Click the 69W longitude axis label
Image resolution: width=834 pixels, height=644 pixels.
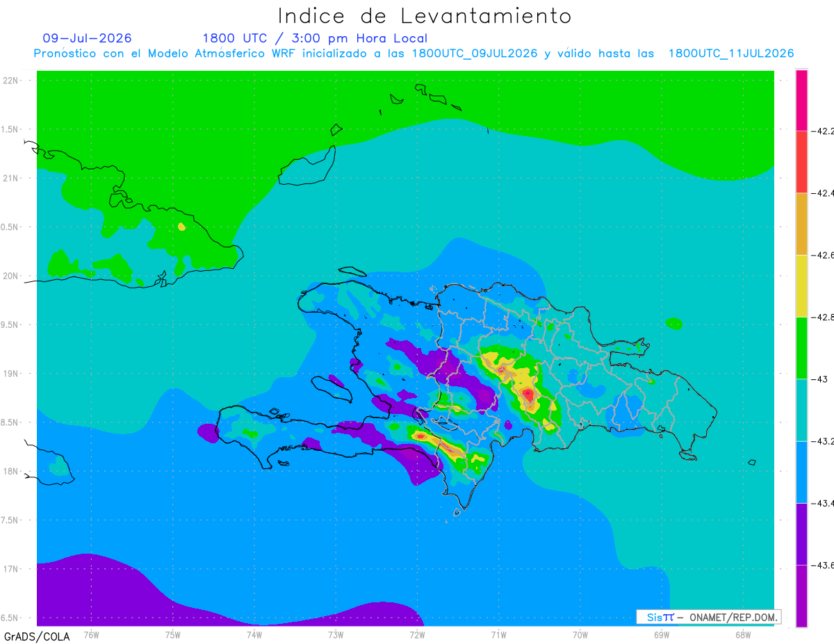click(662, 634)
